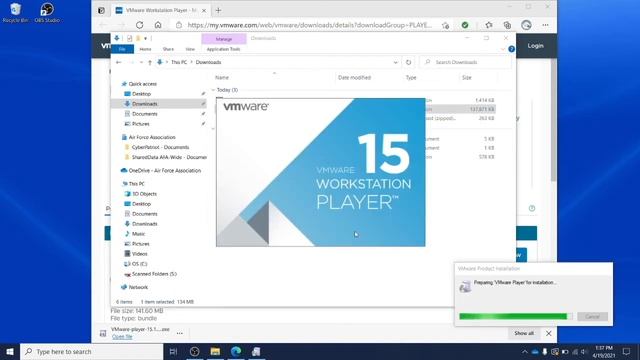Click the Search Downloads field
Screen dimensions: 640x360
(465, 62)
